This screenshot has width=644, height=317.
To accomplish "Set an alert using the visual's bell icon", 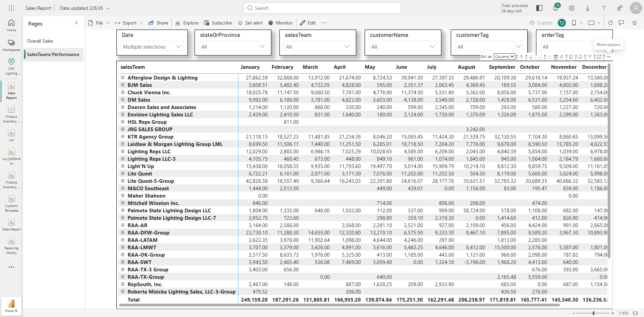I will 580,57.
